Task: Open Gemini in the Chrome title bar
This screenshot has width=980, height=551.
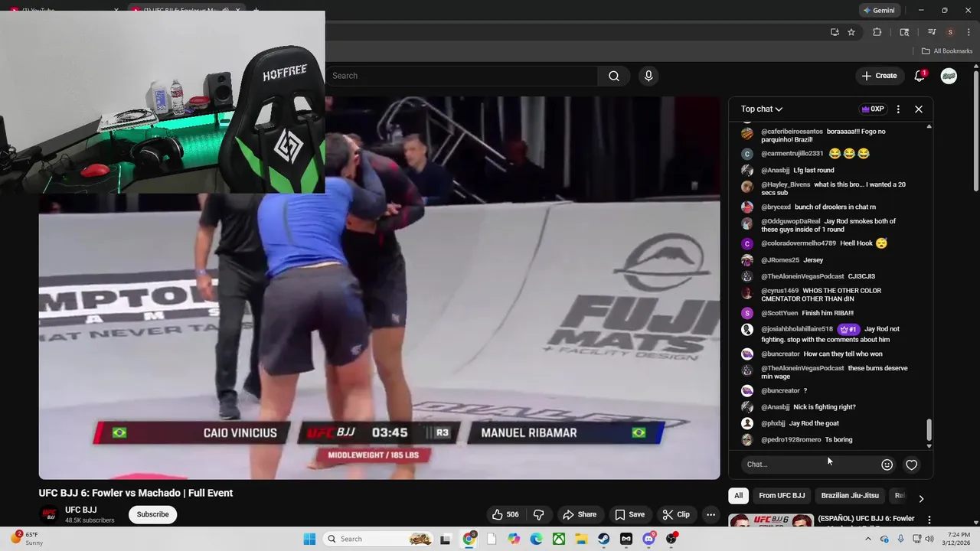Action: 879,11
